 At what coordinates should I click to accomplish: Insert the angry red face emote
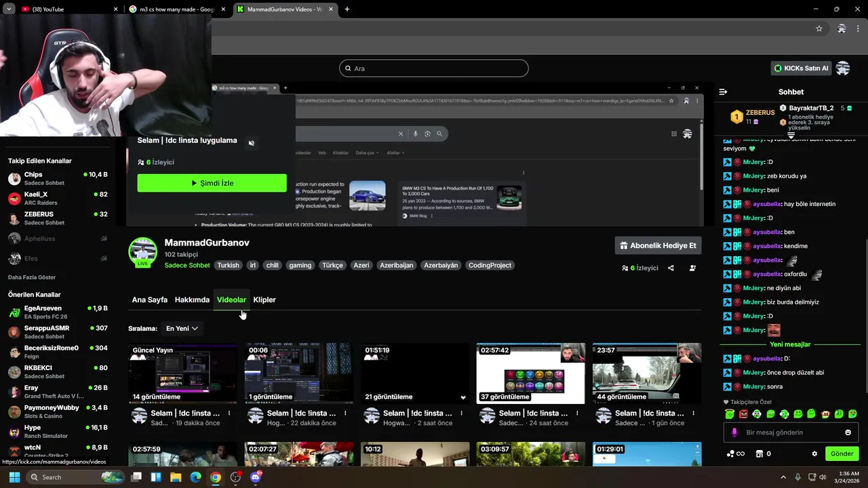pos(743,413)
